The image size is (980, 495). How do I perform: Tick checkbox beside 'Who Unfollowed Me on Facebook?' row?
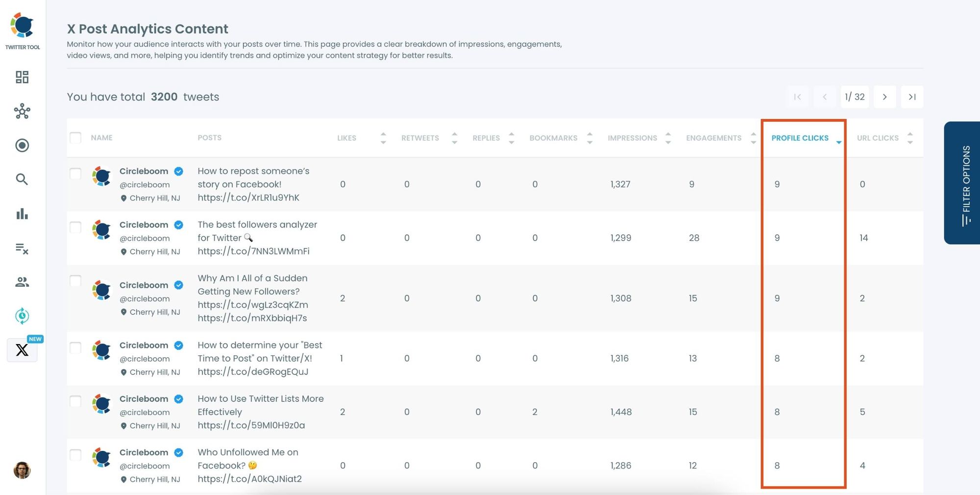coord(75,455)
